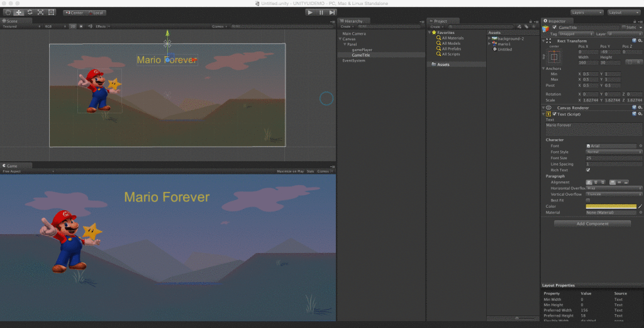This screenshot has height=328, width=644.
Task: Toggle GameTitle active checkbox
Action: click(x=555, y=28)
